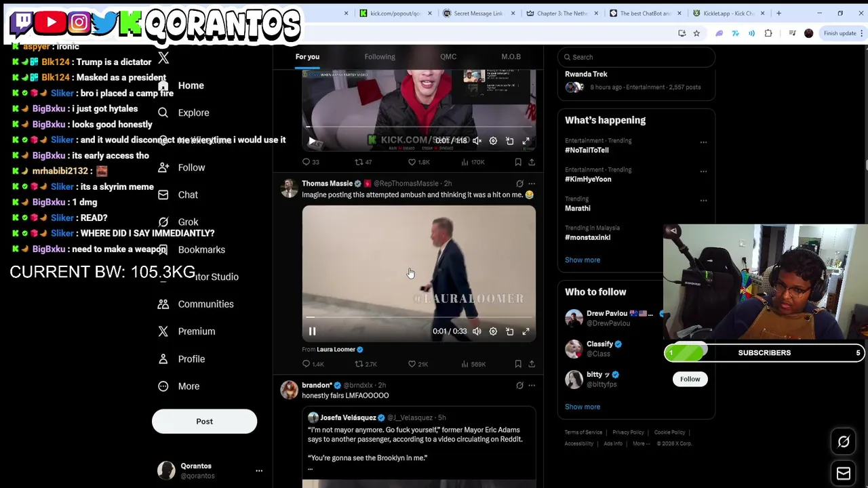This screenshot has height=488, width=868.
Task: Repost Thomas Massie post (2.7K)
Action: coord(366,364)
